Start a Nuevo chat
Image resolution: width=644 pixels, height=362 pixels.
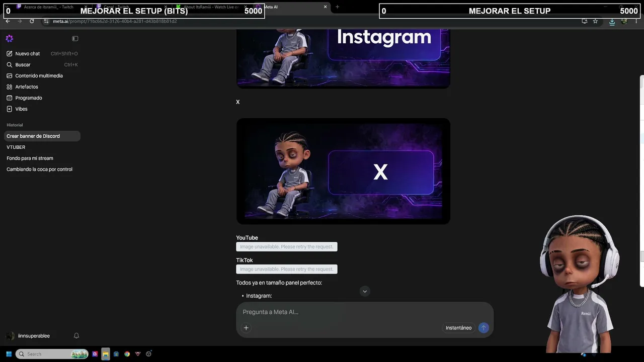[42, 54]
